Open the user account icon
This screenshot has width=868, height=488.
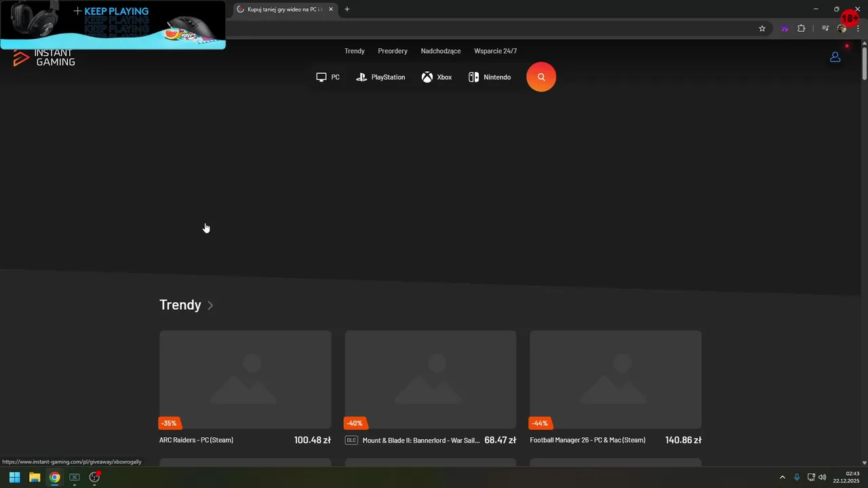click(835, 57)
